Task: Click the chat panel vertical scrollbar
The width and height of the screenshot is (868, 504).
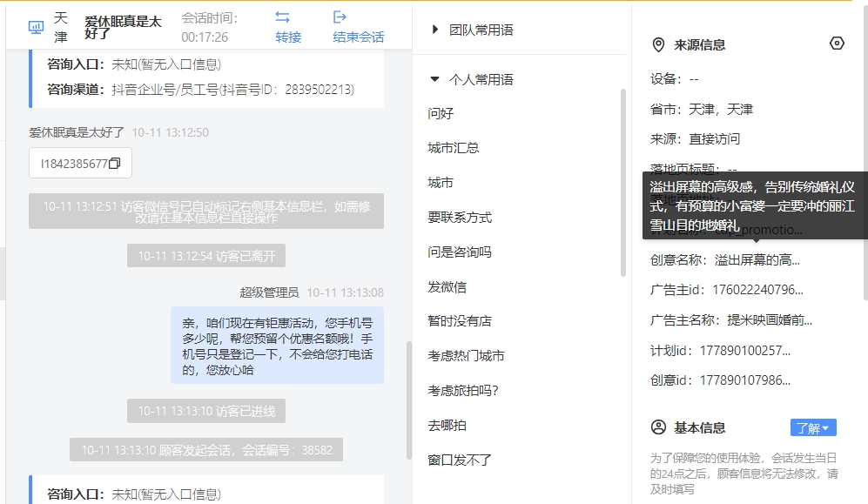Action: [x=409, y=400]
